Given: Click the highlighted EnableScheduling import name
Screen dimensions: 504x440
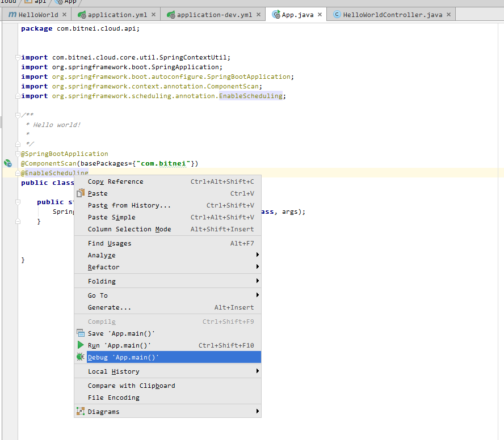Looking at the screenshot, I should 251,96.
